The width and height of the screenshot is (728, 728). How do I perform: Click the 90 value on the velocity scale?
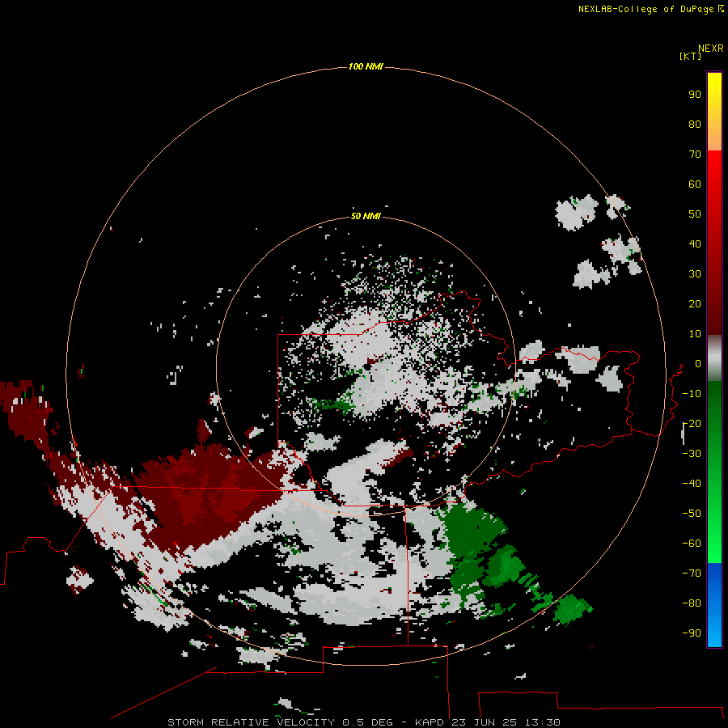click(695, 95)
